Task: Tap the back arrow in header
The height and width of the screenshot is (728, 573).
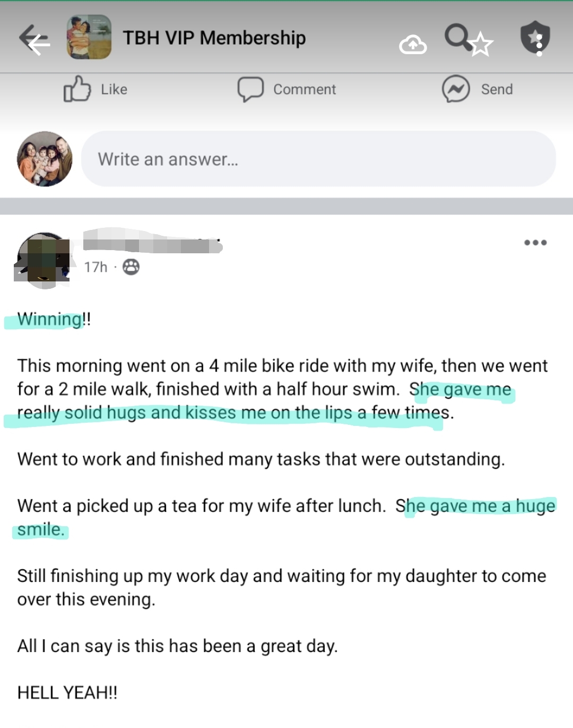Action: (x=34, y=39)
